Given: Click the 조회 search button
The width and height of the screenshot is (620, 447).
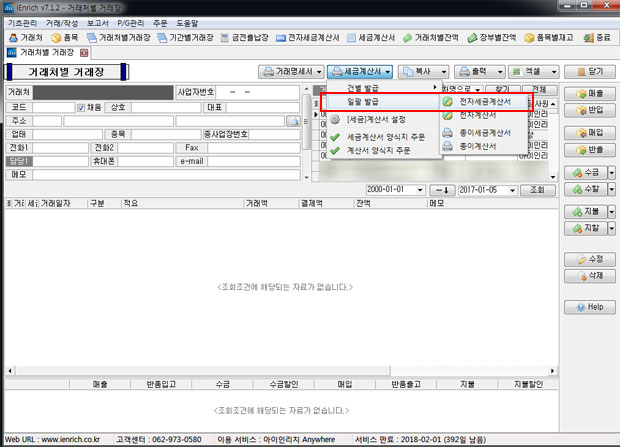Looking at the screenshot, I should click(538, 189).
